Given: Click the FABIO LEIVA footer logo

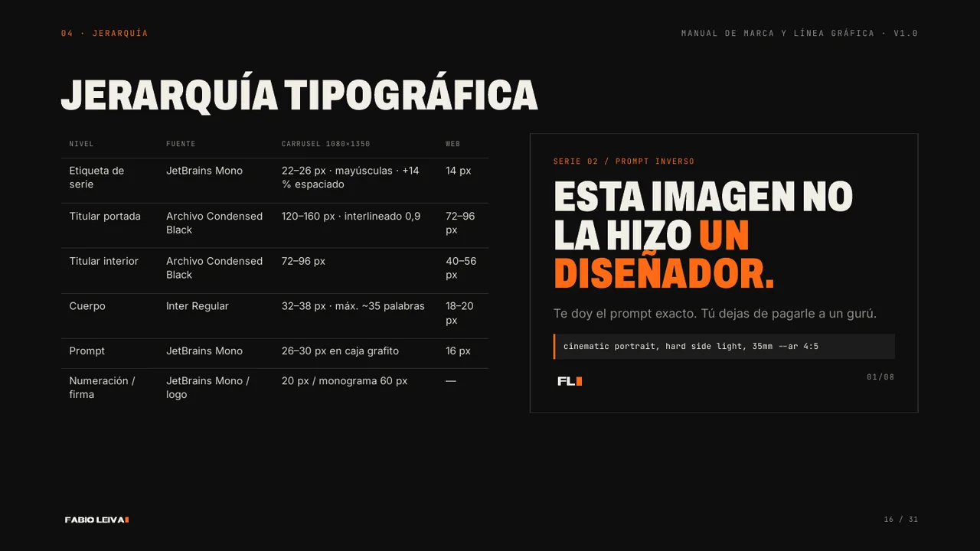Looking at the screenshot, I should tap(96, 520).
